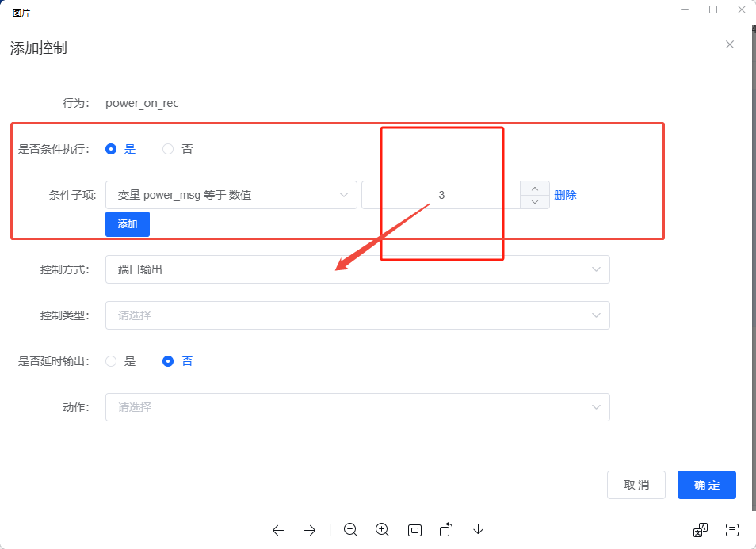Image resolution: width=756 pixels, height=549 pixels.
Task: Click the 删除 link to remove condition
Action: [566, 195]
